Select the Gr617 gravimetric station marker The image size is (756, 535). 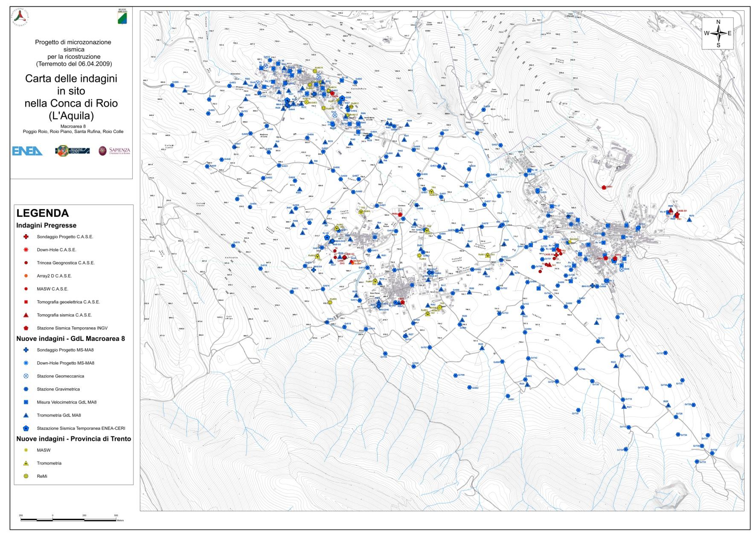click(x=293, y=292)
